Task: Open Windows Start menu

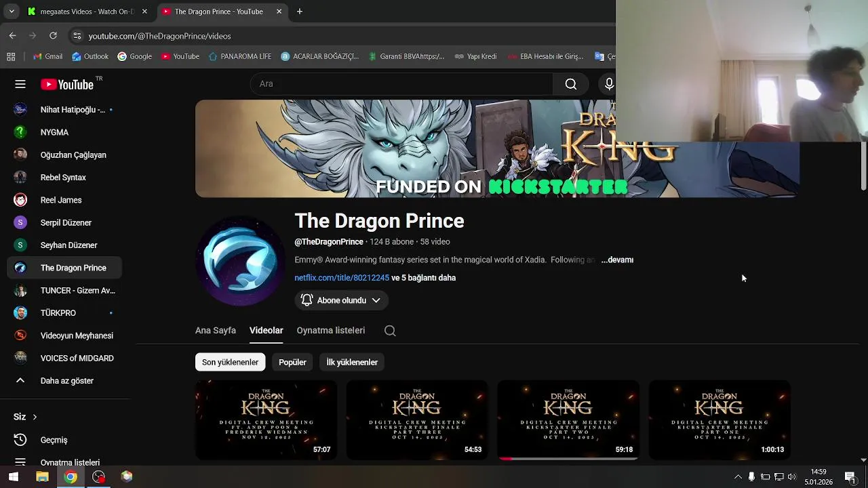Action: pyautogui.click(x=13, y=476)
